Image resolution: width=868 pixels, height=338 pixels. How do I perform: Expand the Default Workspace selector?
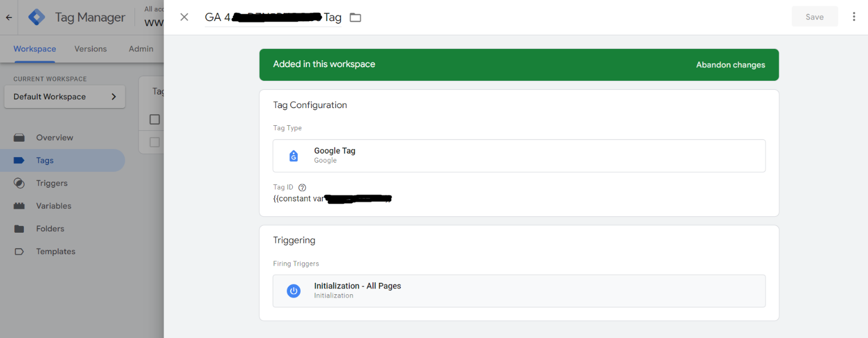[64, 97]
